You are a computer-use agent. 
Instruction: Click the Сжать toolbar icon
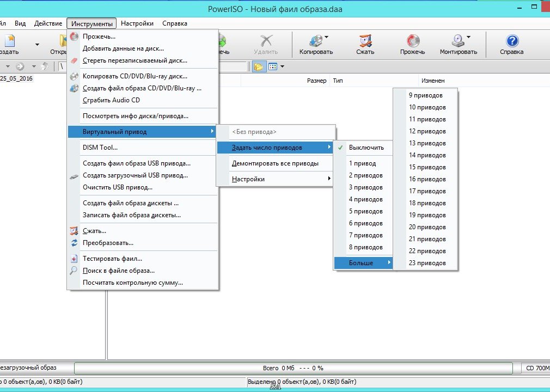[365, 41]
